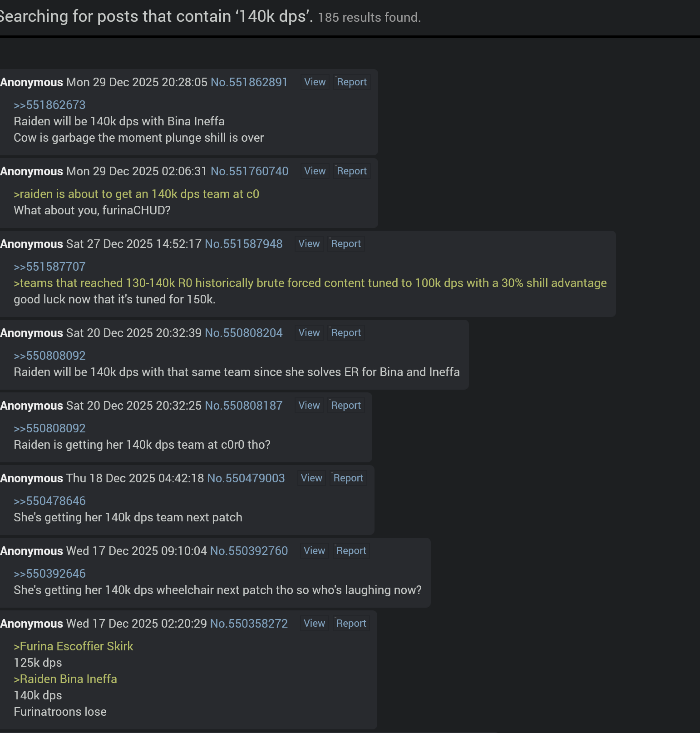Click text 'She's getting her 140k dps team next patch'
700x733 pixels.
coord(128,517)
